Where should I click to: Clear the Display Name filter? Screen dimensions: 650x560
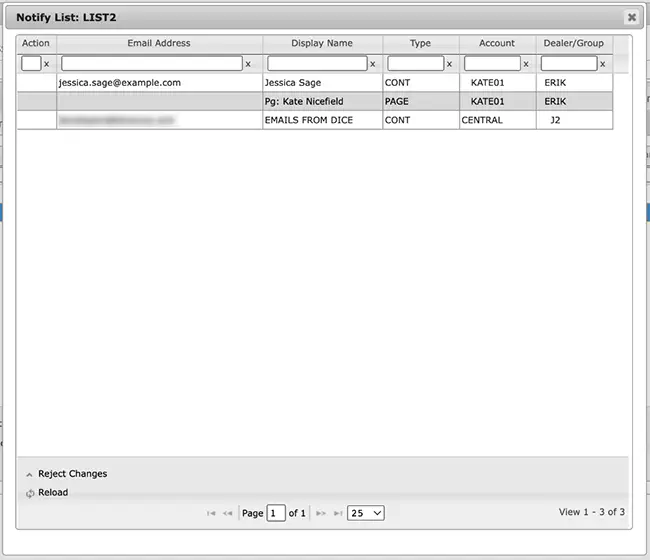373,64
